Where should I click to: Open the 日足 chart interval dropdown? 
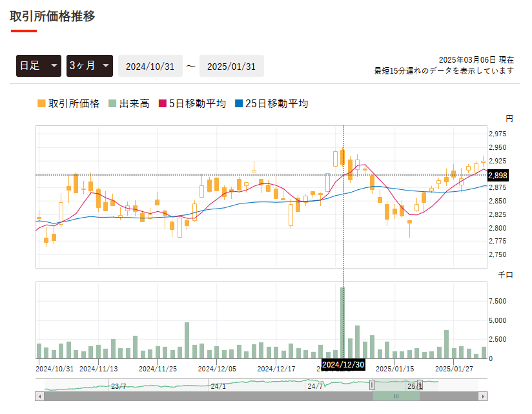click(38, 65)
